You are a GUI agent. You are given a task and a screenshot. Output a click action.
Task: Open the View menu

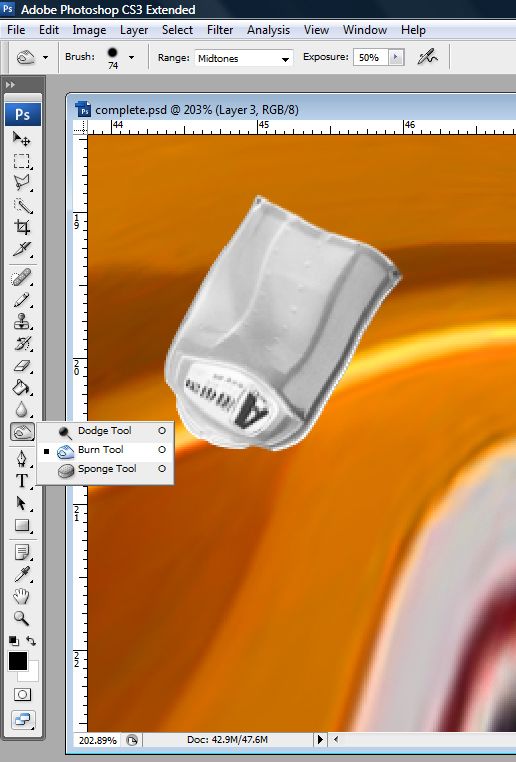316,30
